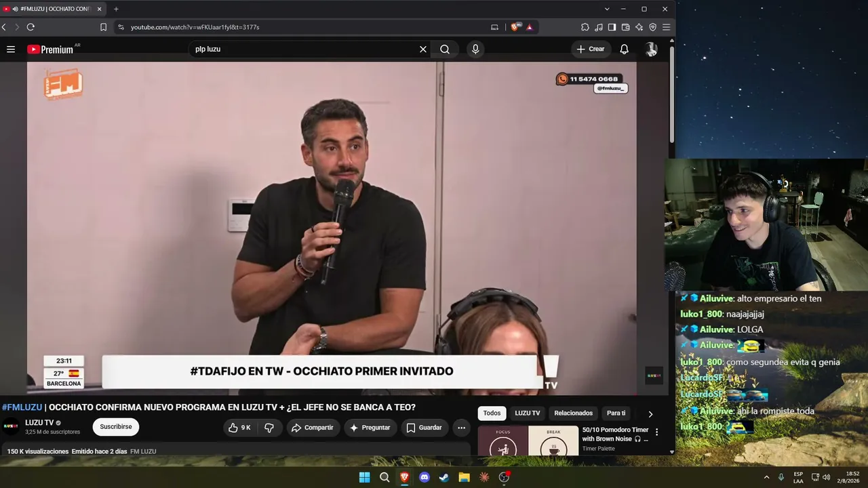The width and height of the screenshot is (868, 488).
Task: Go to YouTube Premium home logo
Action: (x=50, y=49)
